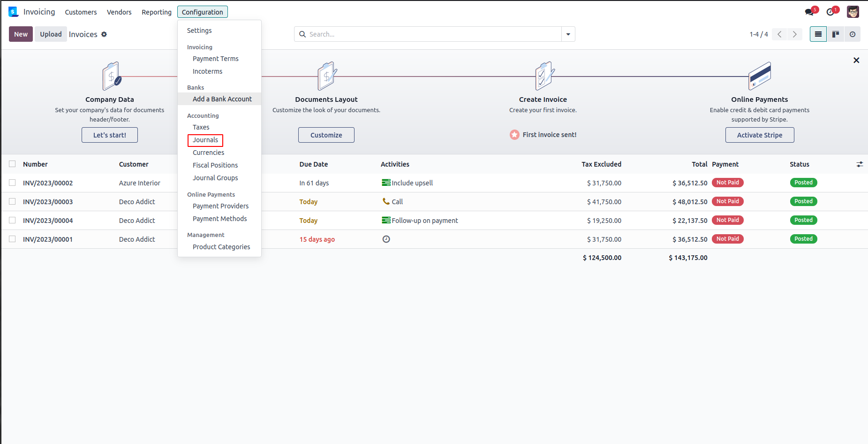Viewport: 868px width, 444px height.
Task: Expand the search options dropdown arrow
Action: coord(568,34)
